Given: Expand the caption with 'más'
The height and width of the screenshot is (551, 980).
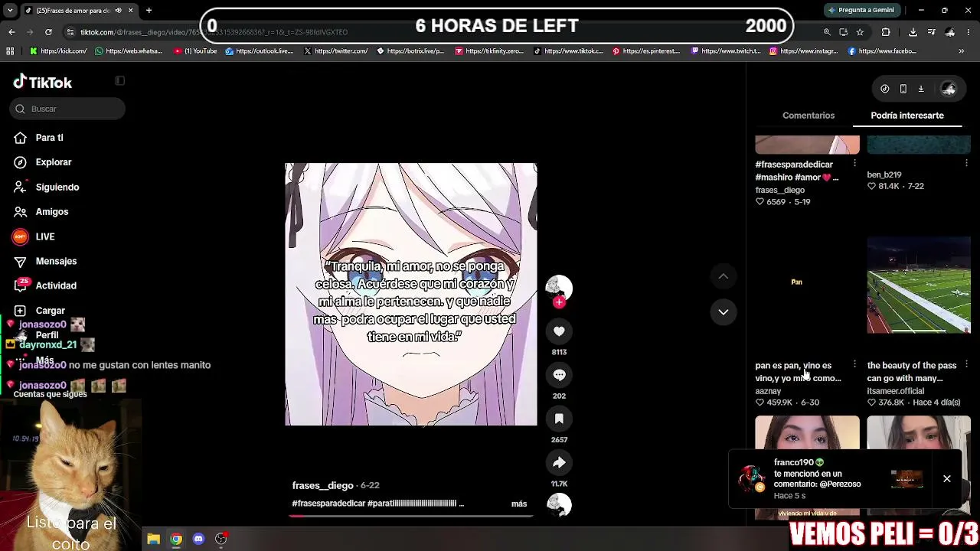Looking at the screenshot, I should pyautogui.click(x=519, y=504).
